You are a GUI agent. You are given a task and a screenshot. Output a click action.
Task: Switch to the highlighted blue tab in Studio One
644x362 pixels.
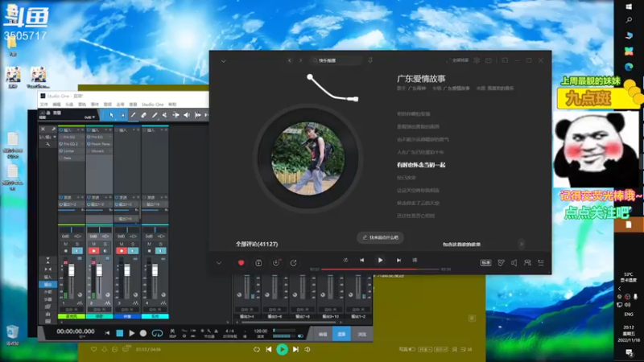coord(341,334)
